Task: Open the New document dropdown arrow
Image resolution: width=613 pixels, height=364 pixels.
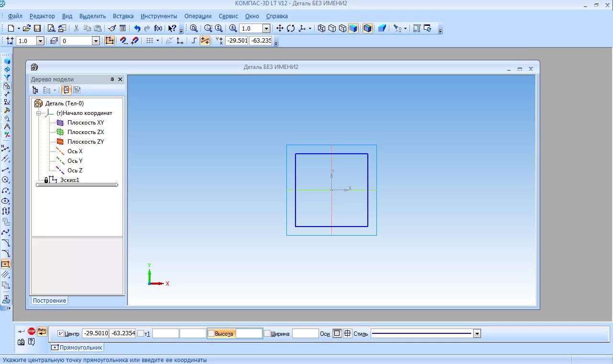Action: (x=19, y=28)
